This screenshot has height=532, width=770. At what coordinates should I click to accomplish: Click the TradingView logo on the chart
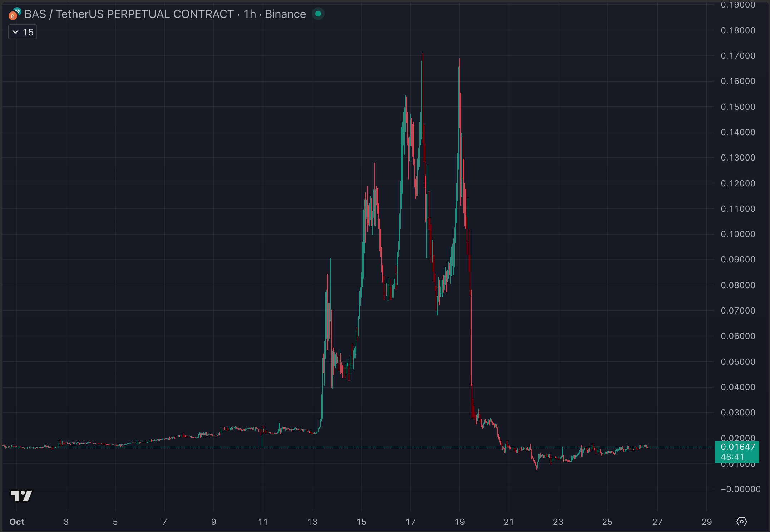coord(21,496)
